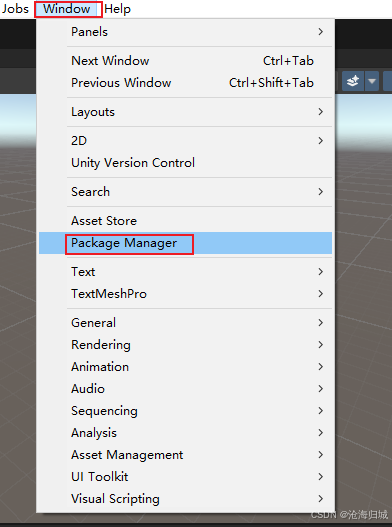Open the Help menu
Screen dimensions: 392x527
pos(117,9)
